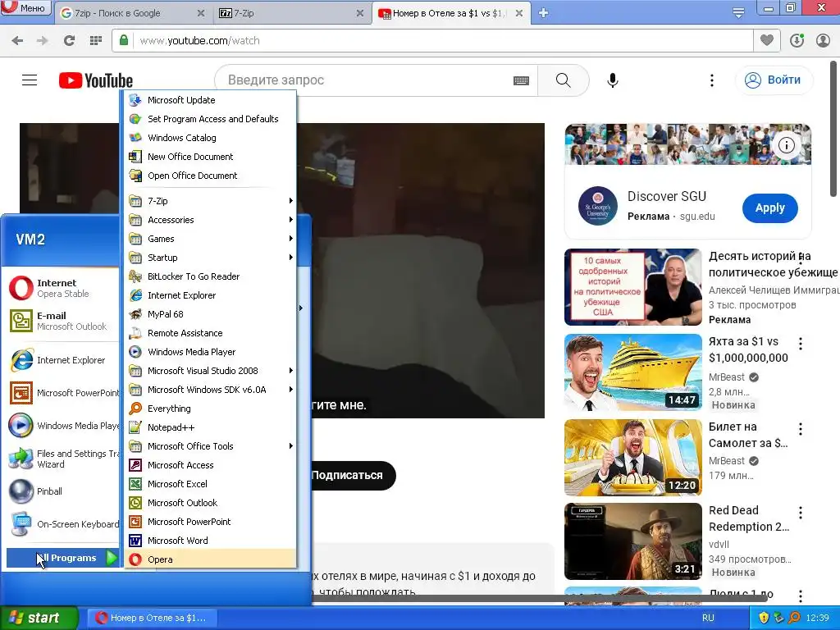Open Remote Assistance
The height and width of the screenshot is (630, 840).
pos(211,333)
